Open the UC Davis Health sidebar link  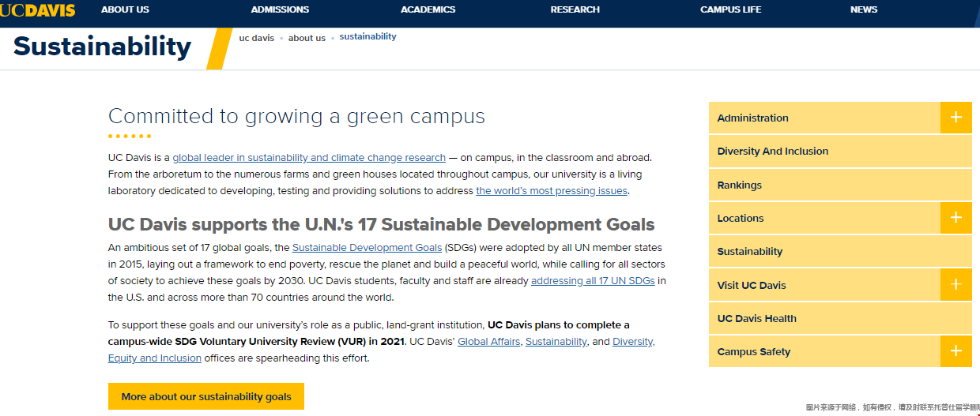pyautogui.click(x=756, y=319)
